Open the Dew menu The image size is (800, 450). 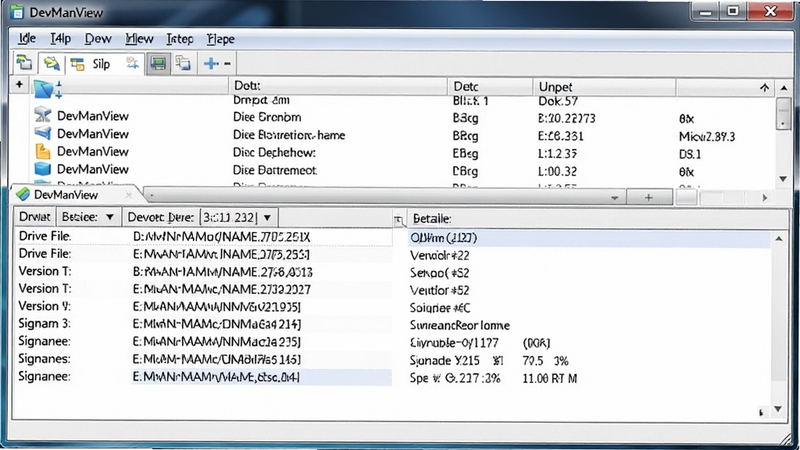[98, 39]
